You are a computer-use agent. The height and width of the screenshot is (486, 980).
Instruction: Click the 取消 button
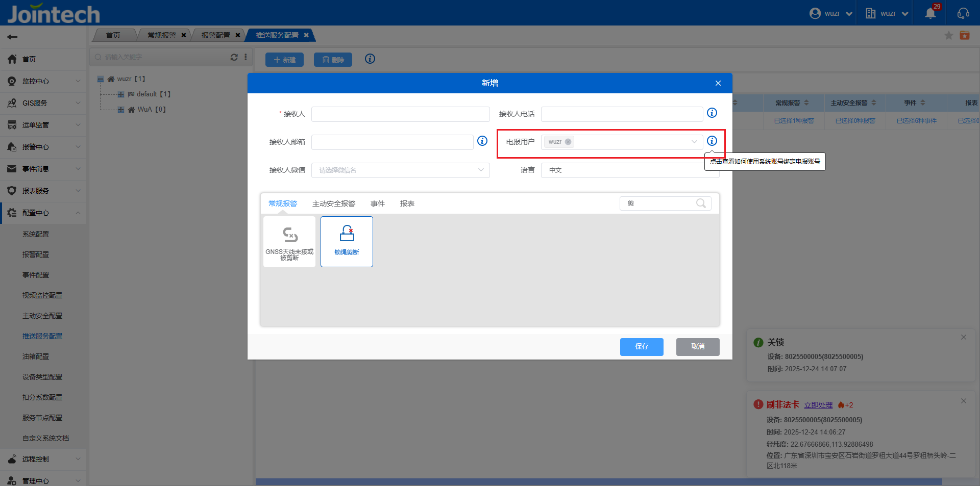(x=698, y=347)
